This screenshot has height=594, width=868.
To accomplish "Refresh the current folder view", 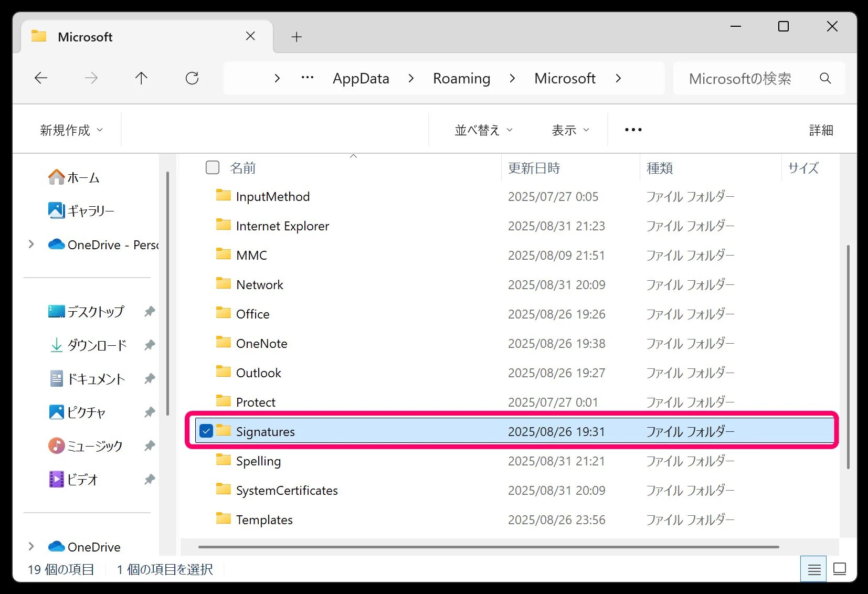I will [192, 78].
